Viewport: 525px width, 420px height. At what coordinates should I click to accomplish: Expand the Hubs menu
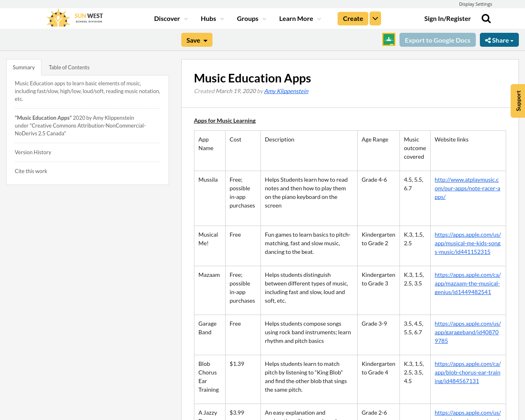[212, 18]
